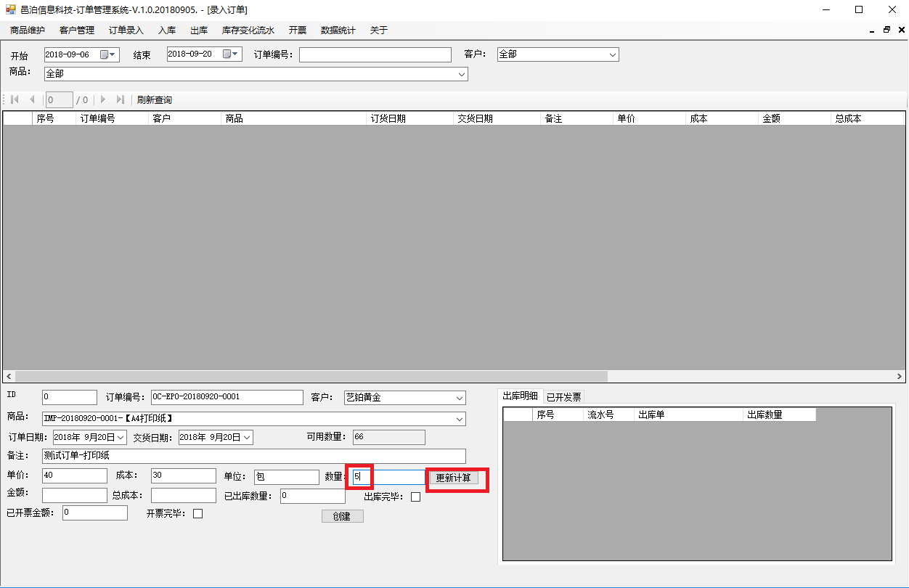Click the 已开票金额 field
The image size is (909, 588).
(95, 513)
